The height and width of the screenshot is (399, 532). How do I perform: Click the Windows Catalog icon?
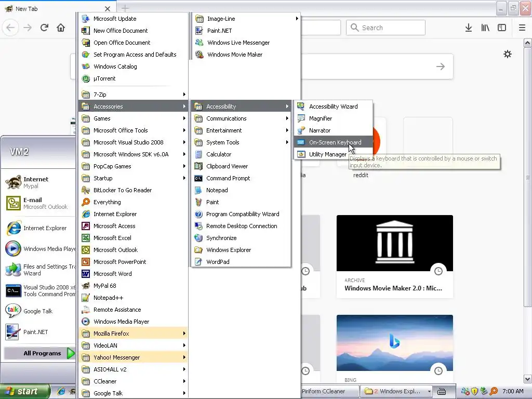pos(86,66)
